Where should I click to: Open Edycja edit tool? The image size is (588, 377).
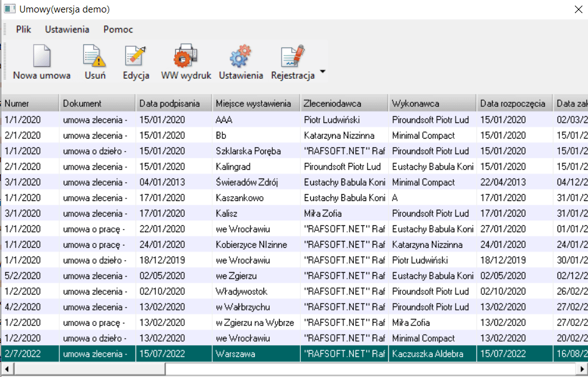point(135,56)
